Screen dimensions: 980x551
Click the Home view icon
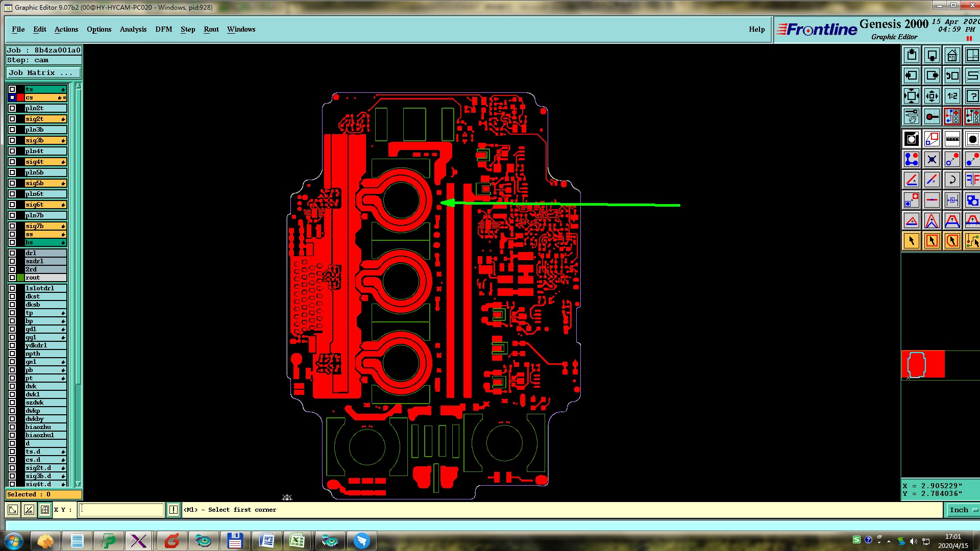point(952,55)
